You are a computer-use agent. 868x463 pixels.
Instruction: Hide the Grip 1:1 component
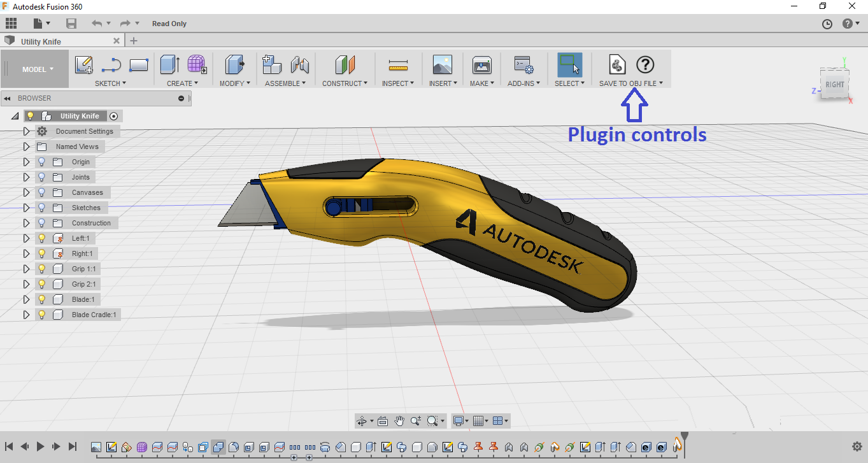click(42, 269)
